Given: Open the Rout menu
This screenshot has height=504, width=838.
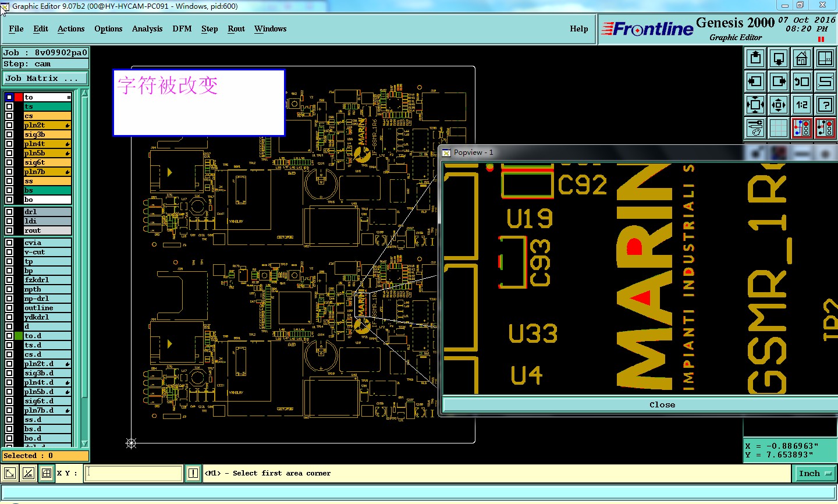Looking at the screenshot, I should (236, 29).
